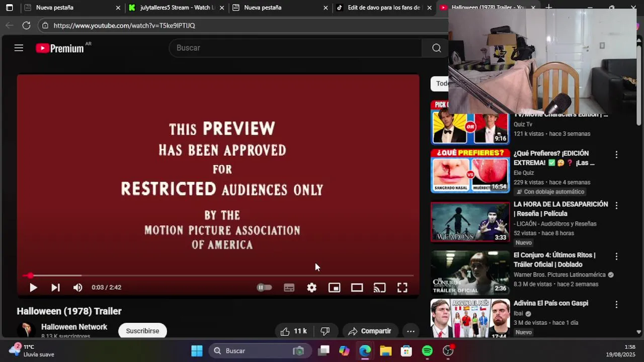Open File Explorer from the taskbar
Image resolution: width=644 pixels, height=362 pixels.
click(385, 351)
